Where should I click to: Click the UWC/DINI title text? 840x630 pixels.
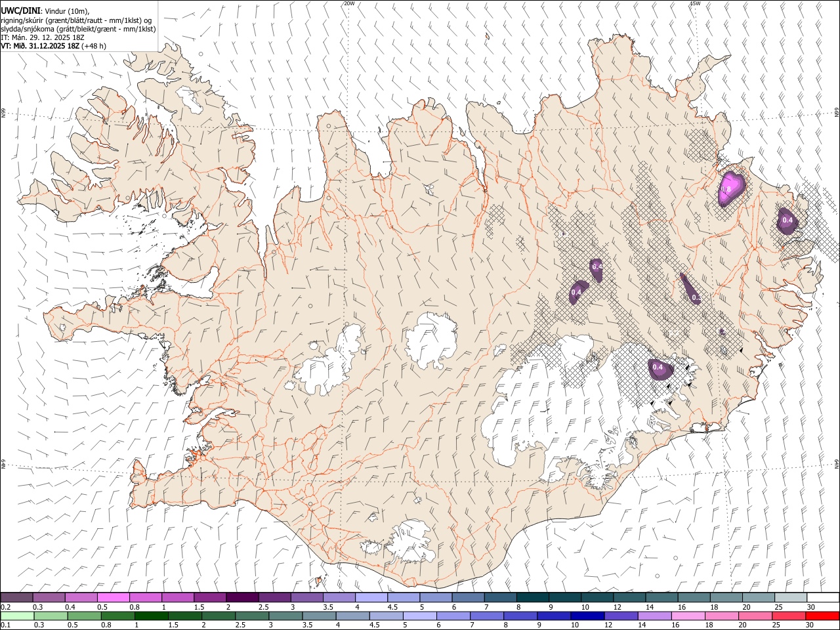coord(21,10)
